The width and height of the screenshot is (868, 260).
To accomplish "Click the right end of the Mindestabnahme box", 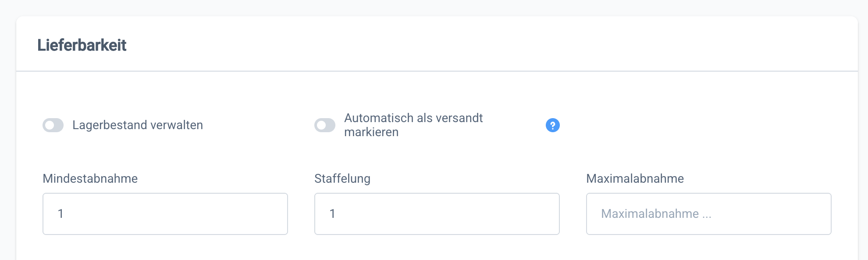I will coord(276,214).
